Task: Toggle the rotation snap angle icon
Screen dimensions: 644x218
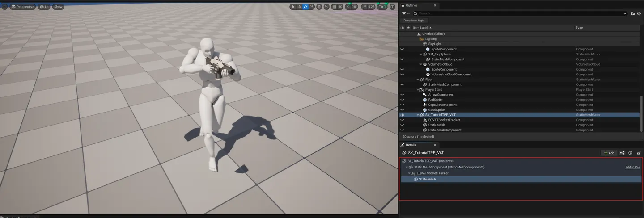Action: click(x=349, y=7)
